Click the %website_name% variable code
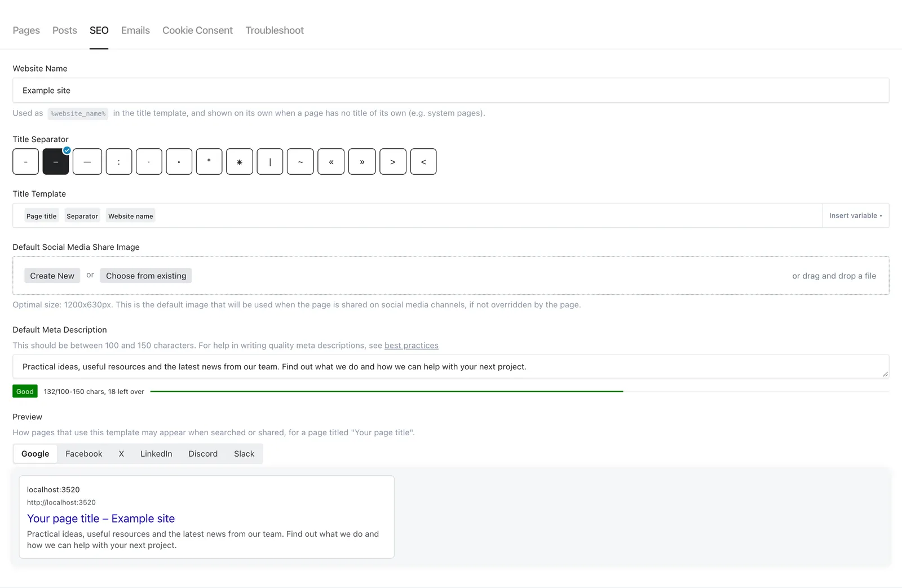902x588 pixels. point(78,113)
